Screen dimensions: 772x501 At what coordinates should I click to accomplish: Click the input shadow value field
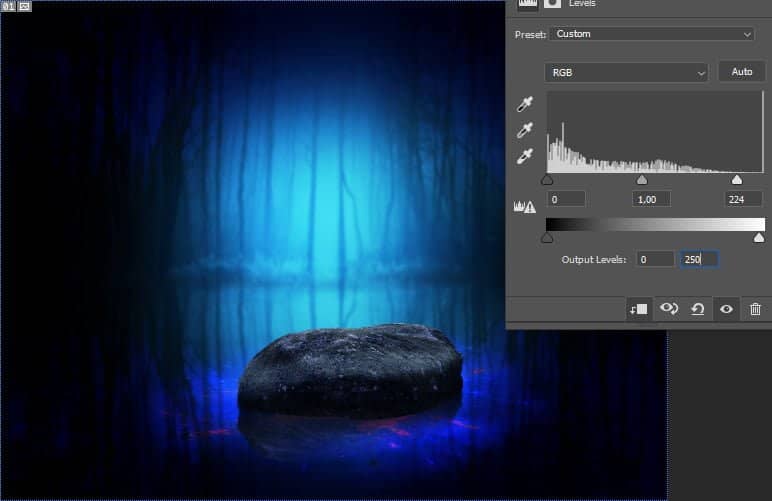[x=566, y=200]
